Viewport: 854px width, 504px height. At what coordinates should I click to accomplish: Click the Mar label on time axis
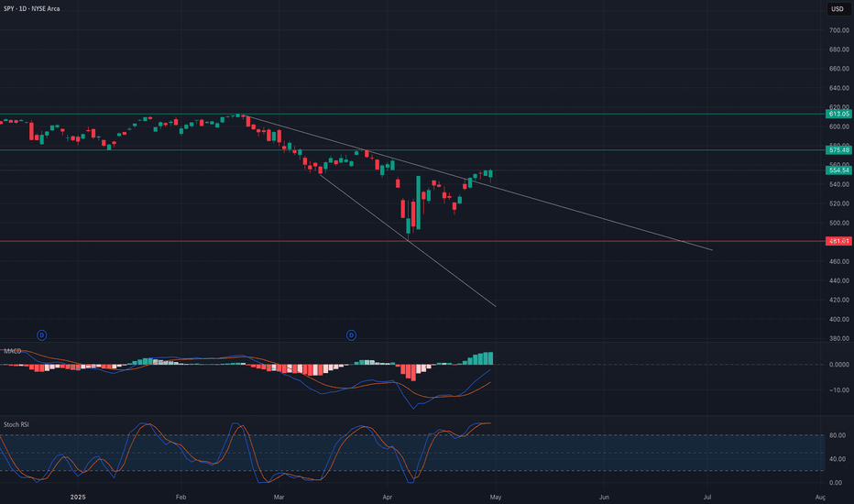click(279, 497)
